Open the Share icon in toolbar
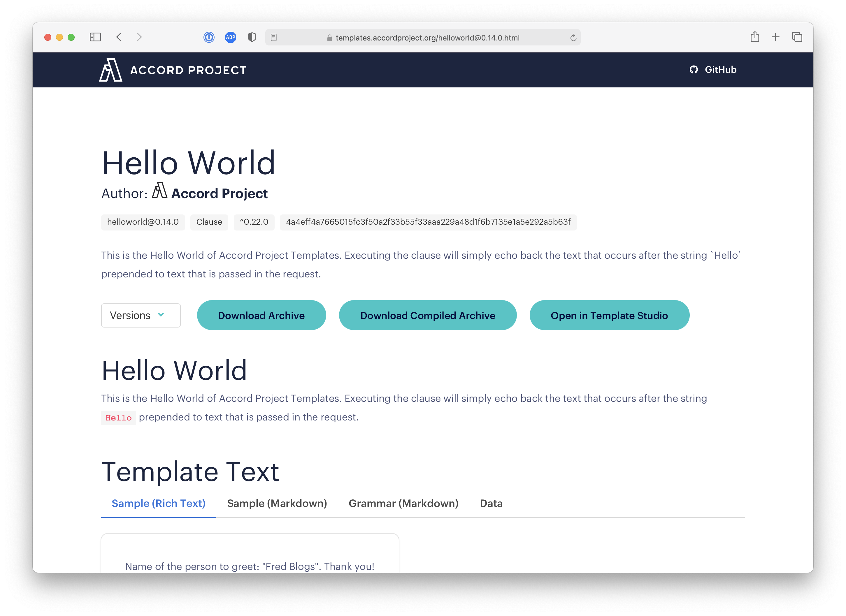Screen dimensions: 846x616 pos(755,36)
